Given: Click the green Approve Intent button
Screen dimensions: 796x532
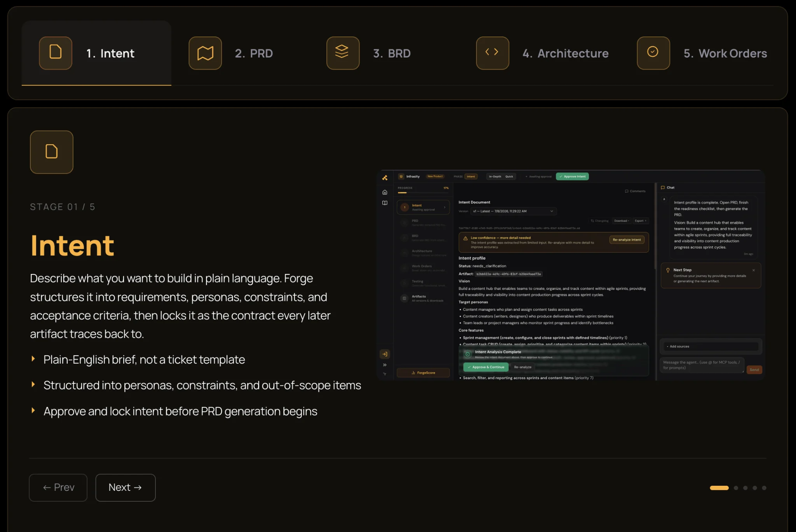Looking at the screenshot, I should [x=572, y=176].
